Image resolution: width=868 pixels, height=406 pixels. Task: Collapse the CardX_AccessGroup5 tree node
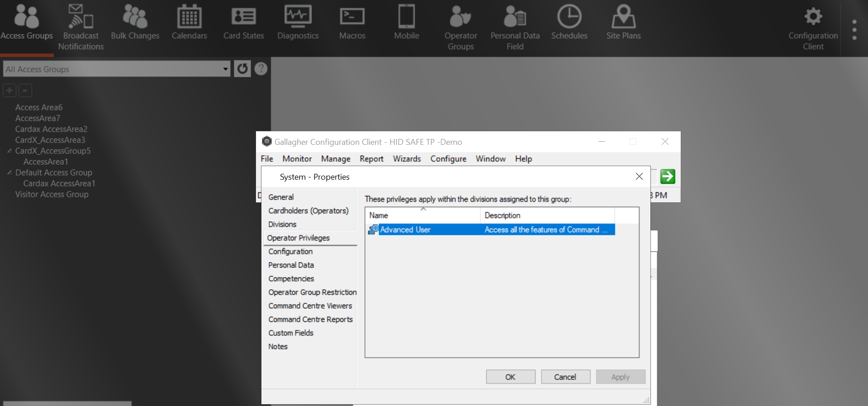pos(9,151)
